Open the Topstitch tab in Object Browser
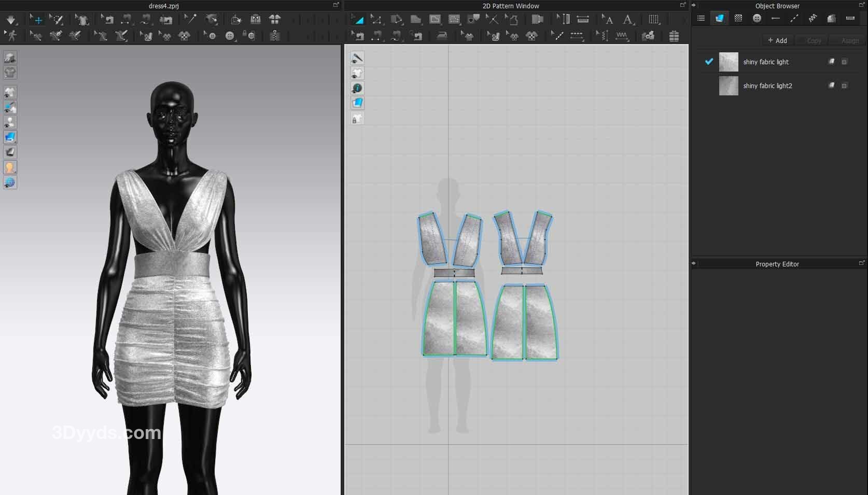 pyautogui.click(x=794, y=19)
